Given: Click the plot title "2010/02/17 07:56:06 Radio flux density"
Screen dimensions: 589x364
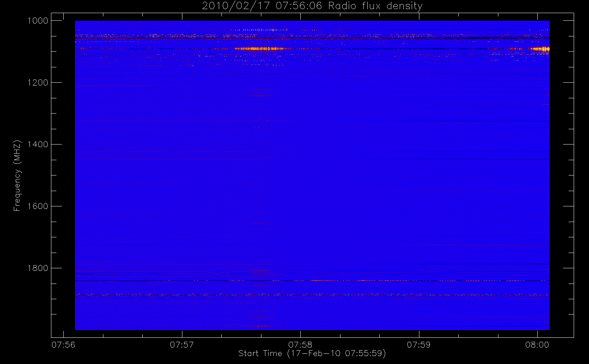Looking at the screenshot, I should (x=312, y=6).
